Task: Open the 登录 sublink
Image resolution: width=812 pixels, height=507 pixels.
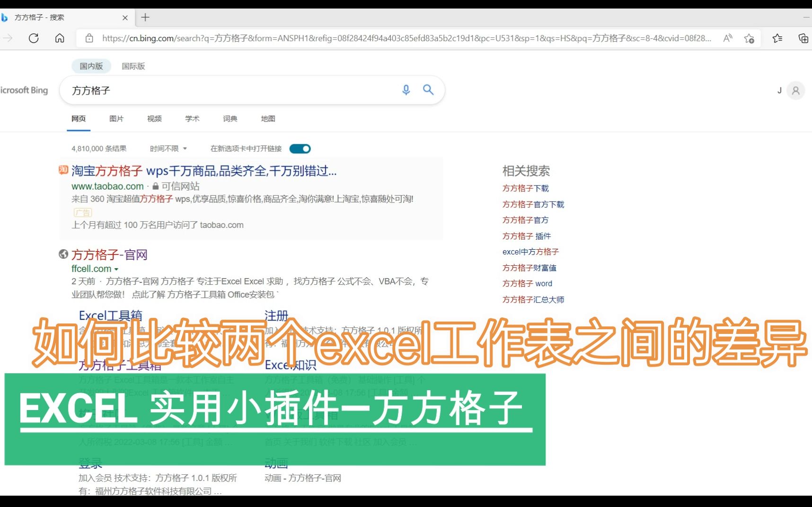Action: click(x=90, y=463)
